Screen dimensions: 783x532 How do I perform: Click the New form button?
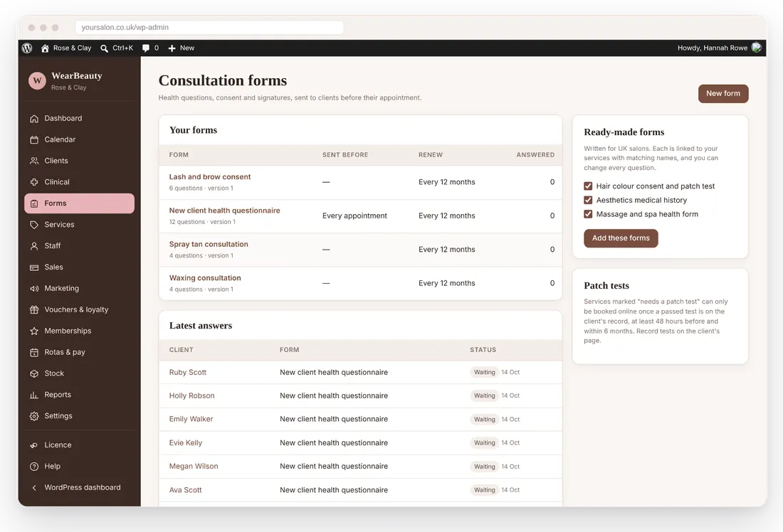point(723,94)
